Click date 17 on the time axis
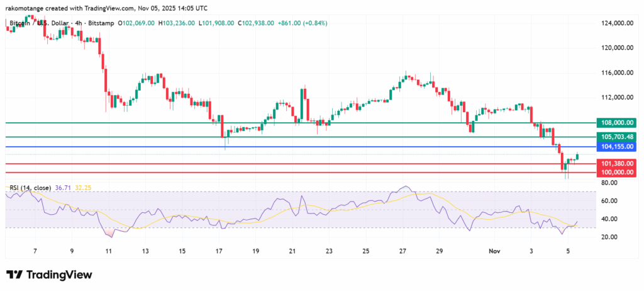Image resolution: width=644 pixels, height=291 pixels. tap(219, 251)
